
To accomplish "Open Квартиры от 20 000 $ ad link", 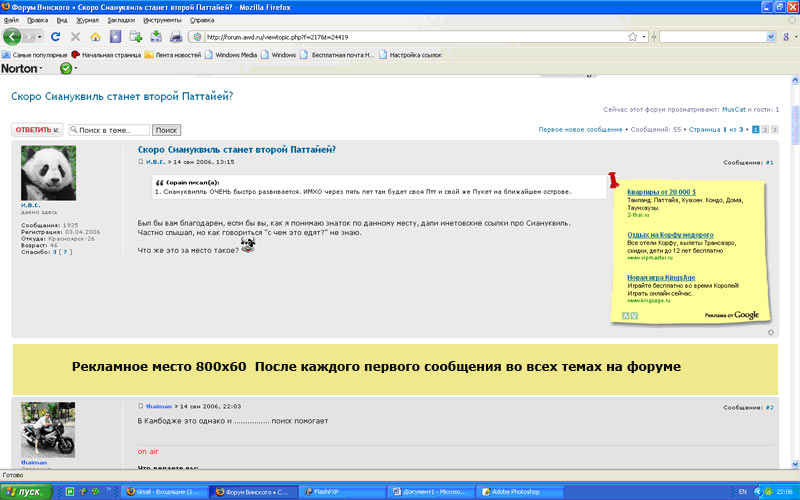I will [661, 192].
